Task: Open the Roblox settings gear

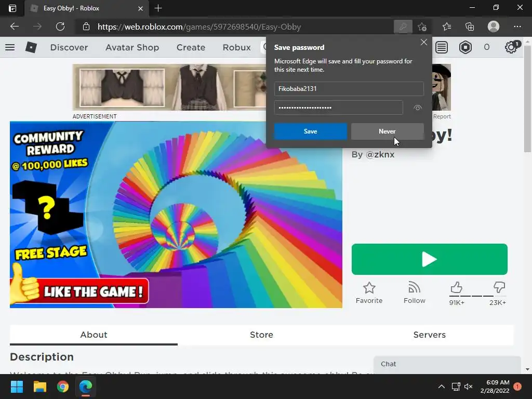Action: tap(511, 47)
